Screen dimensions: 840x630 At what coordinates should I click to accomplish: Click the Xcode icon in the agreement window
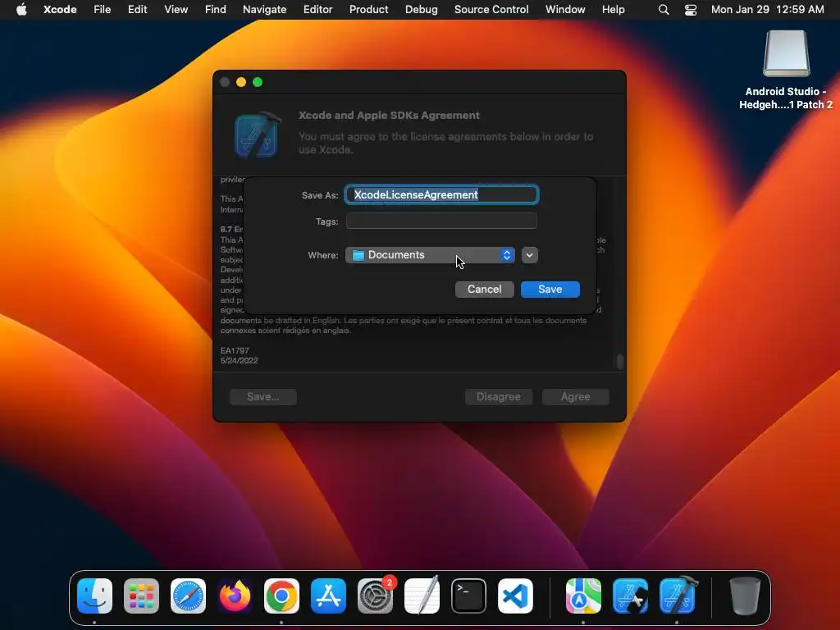(257, 135)
